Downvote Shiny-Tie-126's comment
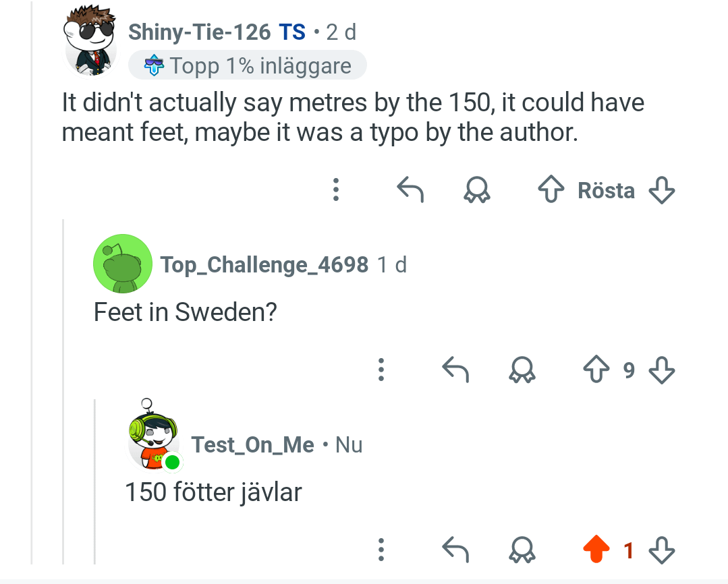Screen dimensions: 728x584 pyautogui.click(x=662, y=190)
